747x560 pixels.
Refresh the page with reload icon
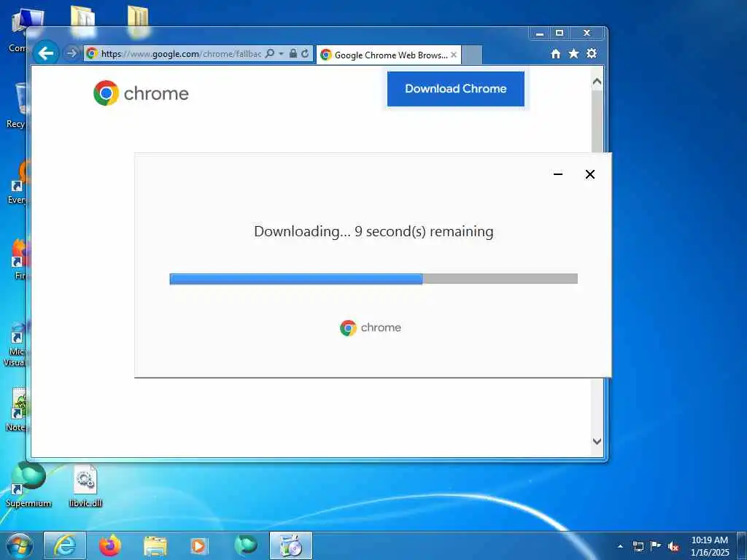point(305,53)
